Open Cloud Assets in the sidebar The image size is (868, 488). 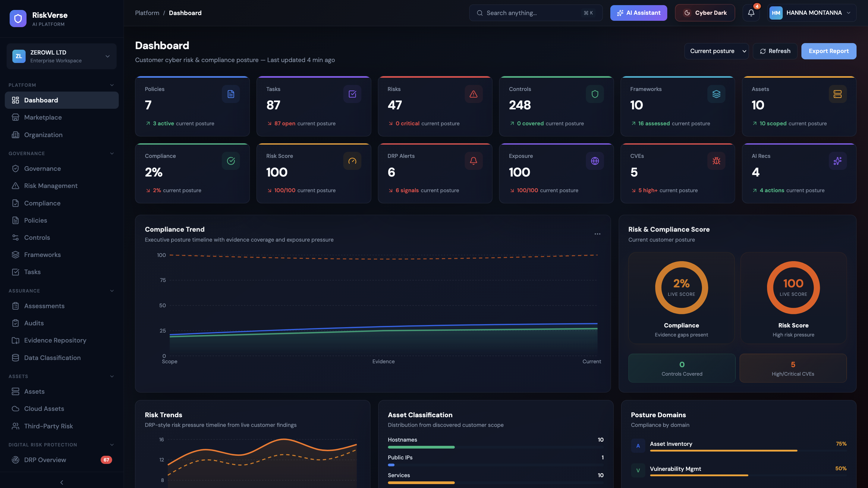pos(62,408)
